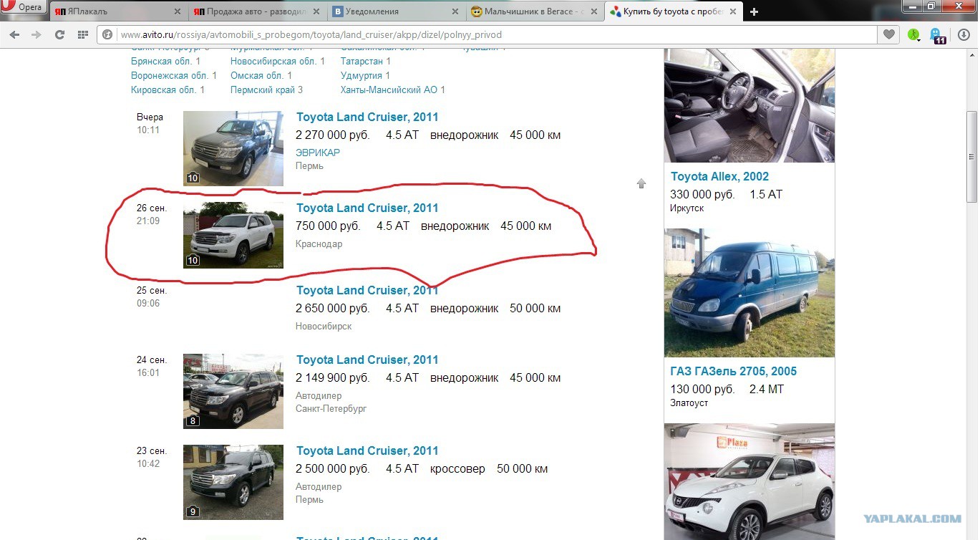Click the scrollbar up arrow
Image resolution: width=980 pixels, height=540 pixels.
(972, 55)
